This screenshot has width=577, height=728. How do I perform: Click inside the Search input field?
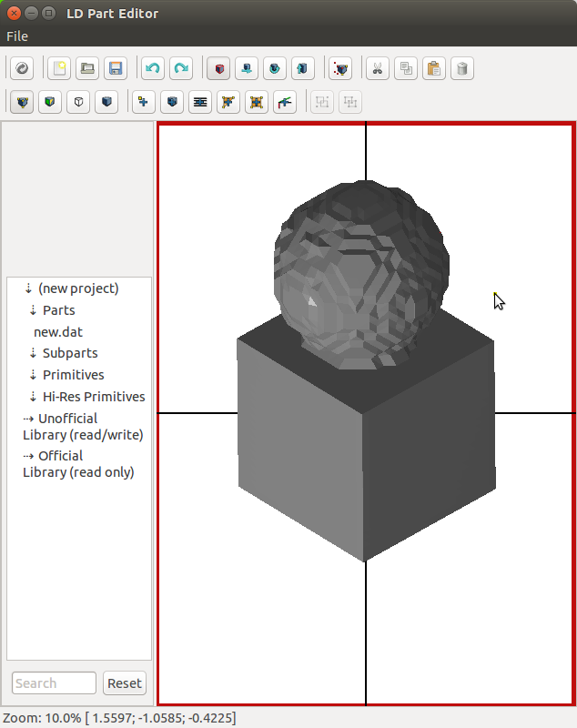[x=54, y=683]
